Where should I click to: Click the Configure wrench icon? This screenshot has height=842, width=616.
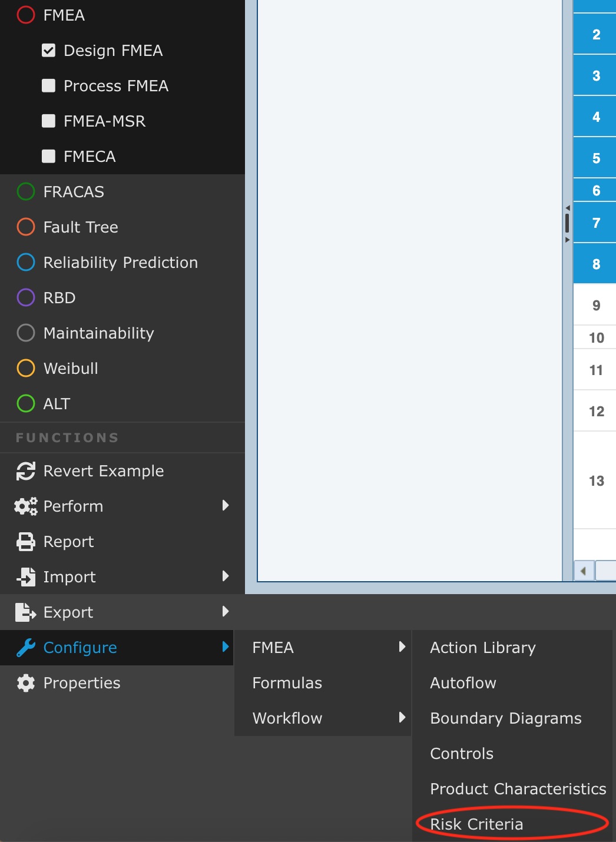pyautogui.click(x=26, y=648)
